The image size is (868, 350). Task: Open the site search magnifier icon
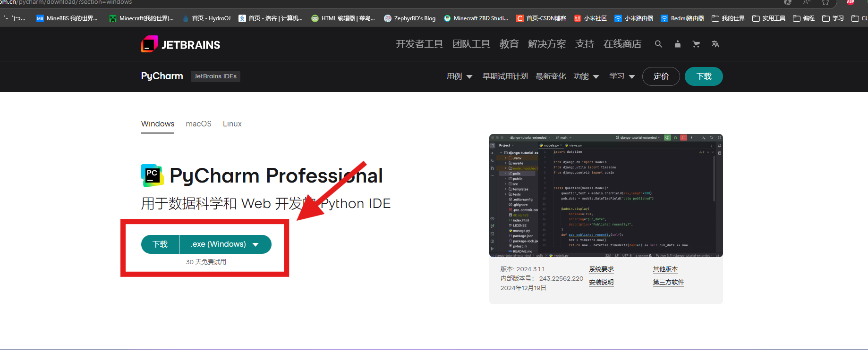click(x=658, y=44)
